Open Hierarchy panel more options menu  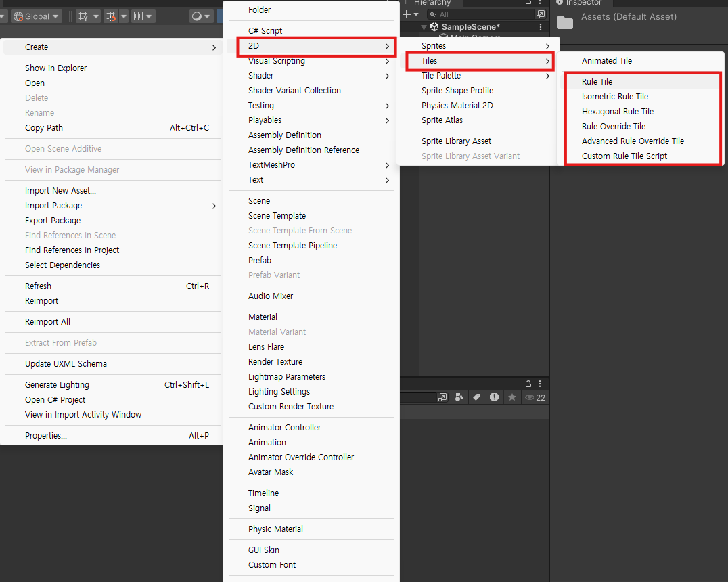pos(540,2)
